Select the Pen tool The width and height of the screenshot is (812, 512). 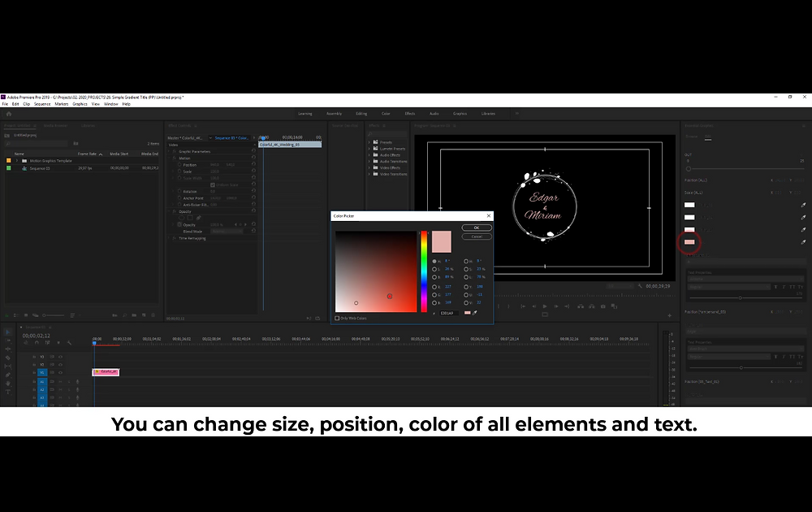point(8,375)
